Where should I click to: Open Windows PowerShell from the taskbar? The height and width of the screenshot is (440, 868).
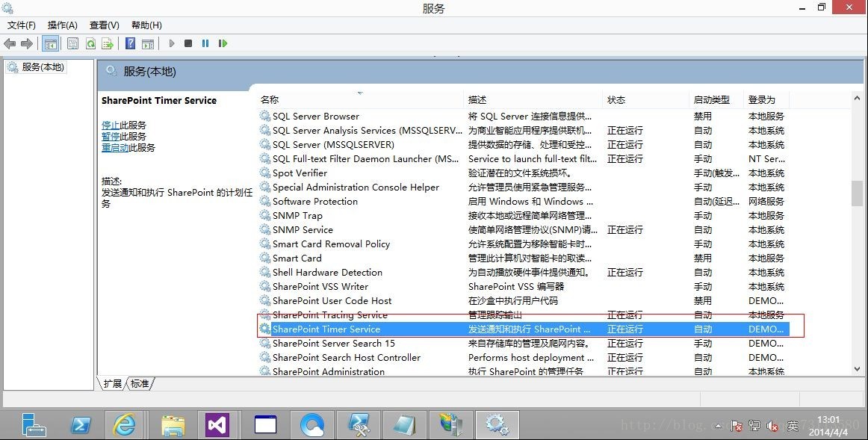(x=81, y=425)
